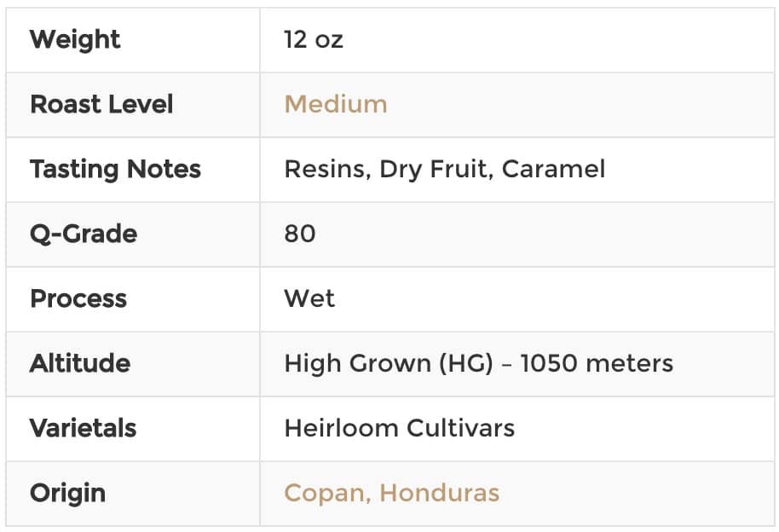
Task: Select the Roast Level label
Action: pyautogui.click(x=101, y=104)
